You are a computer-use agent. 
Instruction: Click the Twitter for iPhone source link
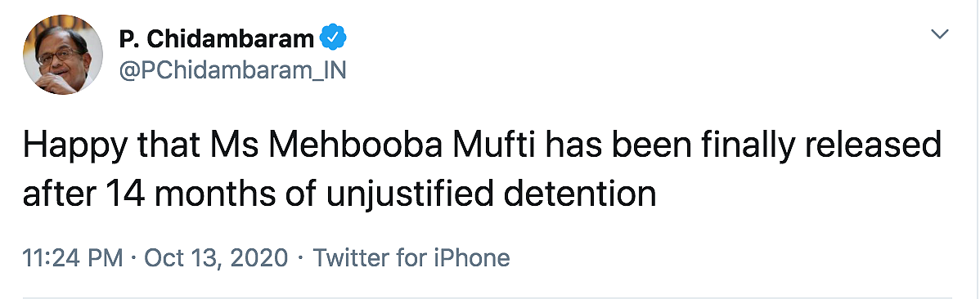click(411, 257)
